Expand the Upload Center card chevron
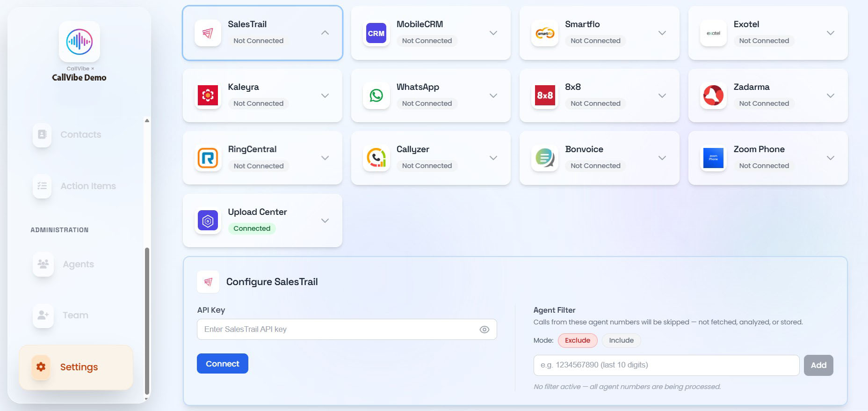The image size is (868, 411). pos(325,220)
